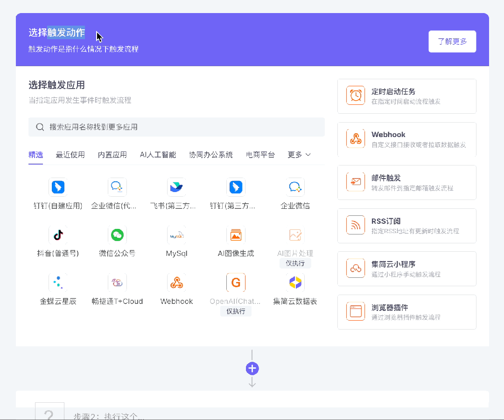
Task: Pick the 金蝶云星辰 app icon
Action: [58, 282]
